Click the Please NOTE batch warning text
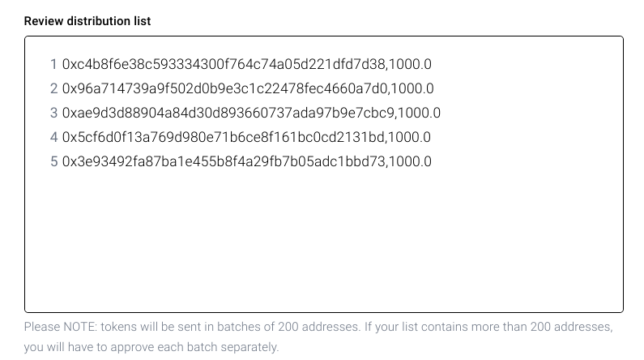 tap(318, 328)
